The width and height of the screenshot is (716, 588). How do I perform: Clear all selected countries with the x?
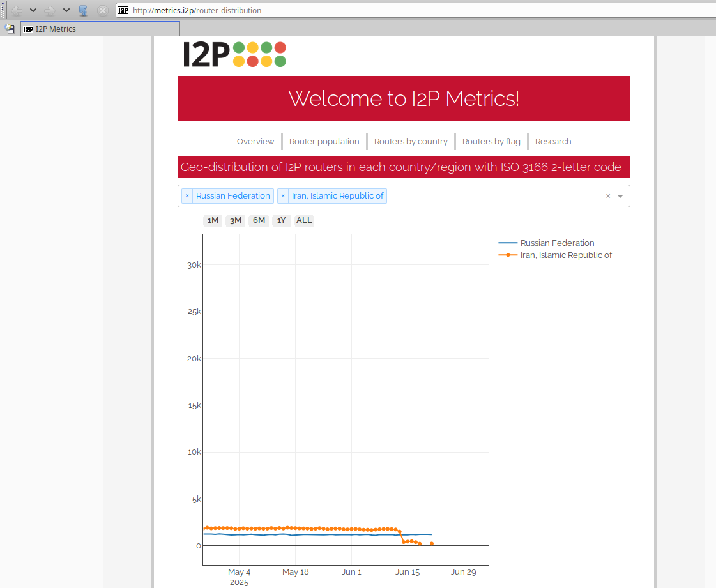point(608,196)
